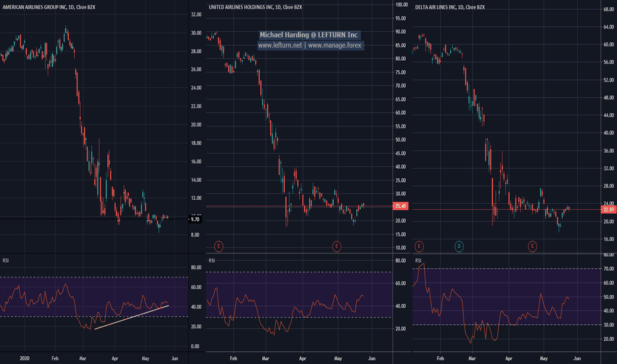The image size is (617, 364).
Task: Click the 9.70 current price label
Action: coord(195,219)
